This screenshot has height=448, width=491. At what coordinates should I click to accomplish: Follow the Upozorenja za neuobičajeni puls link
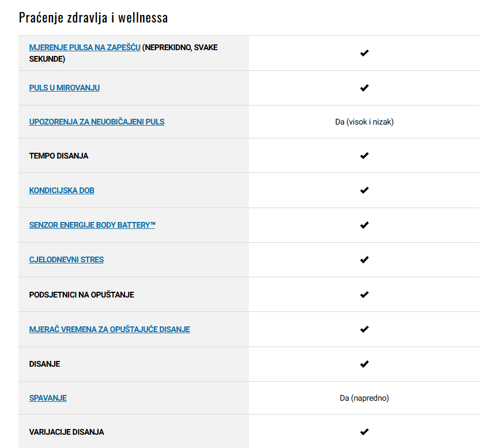[x=96, y=122]
